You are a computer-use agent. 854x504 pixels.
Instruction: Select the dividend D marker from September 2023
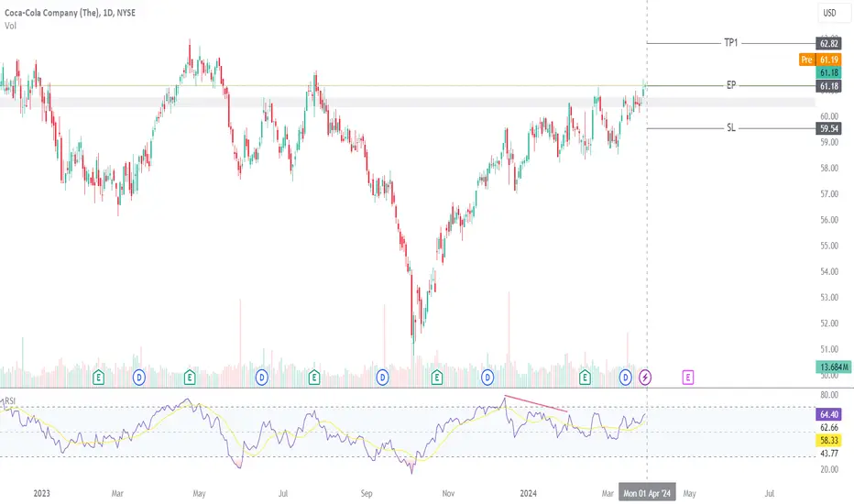[382, 377]
